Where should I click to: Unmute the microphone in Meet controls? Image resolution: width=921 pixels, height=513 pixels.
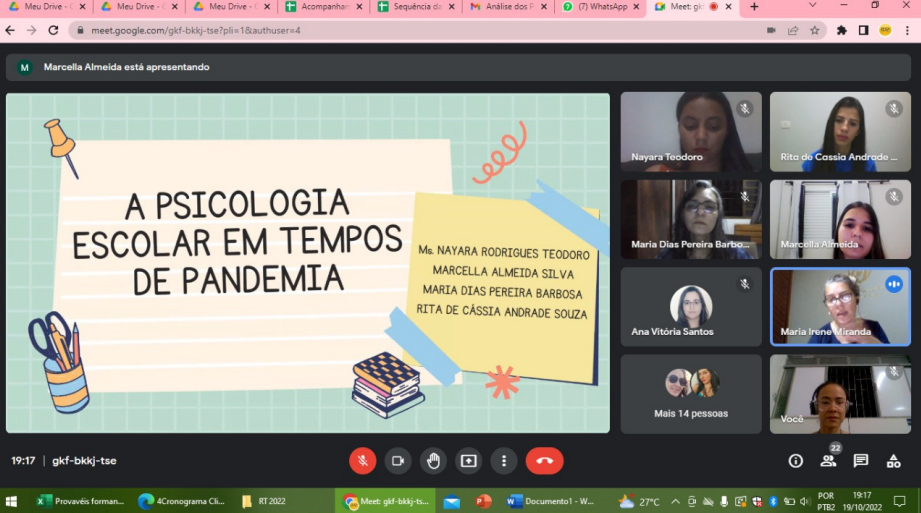(362, 461)
